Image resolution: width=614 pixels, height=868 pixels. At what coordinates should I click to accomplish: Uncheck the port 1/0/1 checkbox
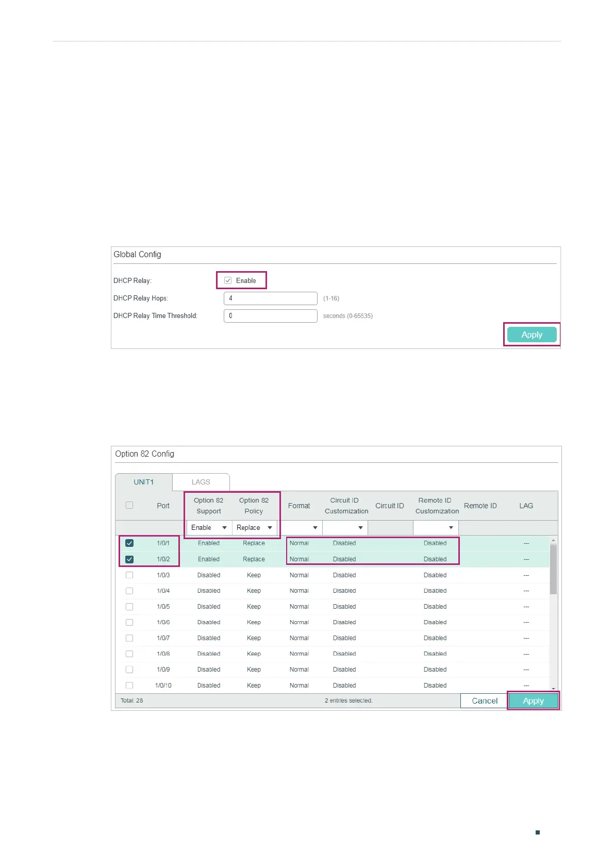click(x=129, y=543)
